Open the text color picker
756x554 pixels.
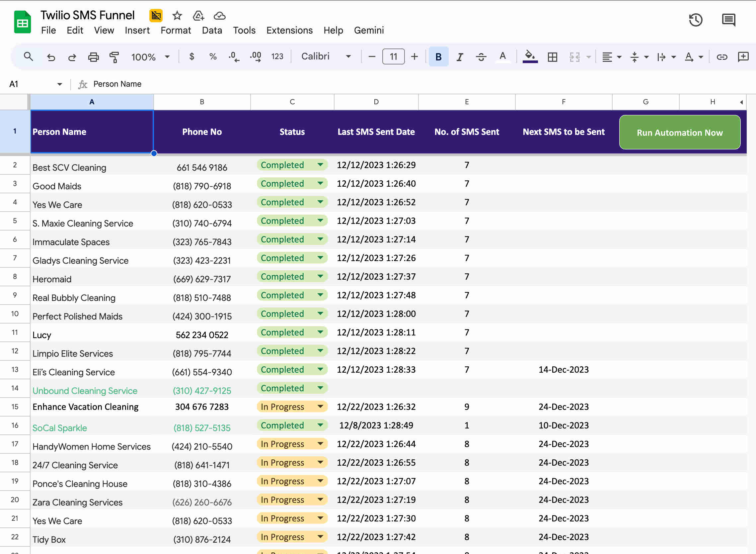click(503, 57)
